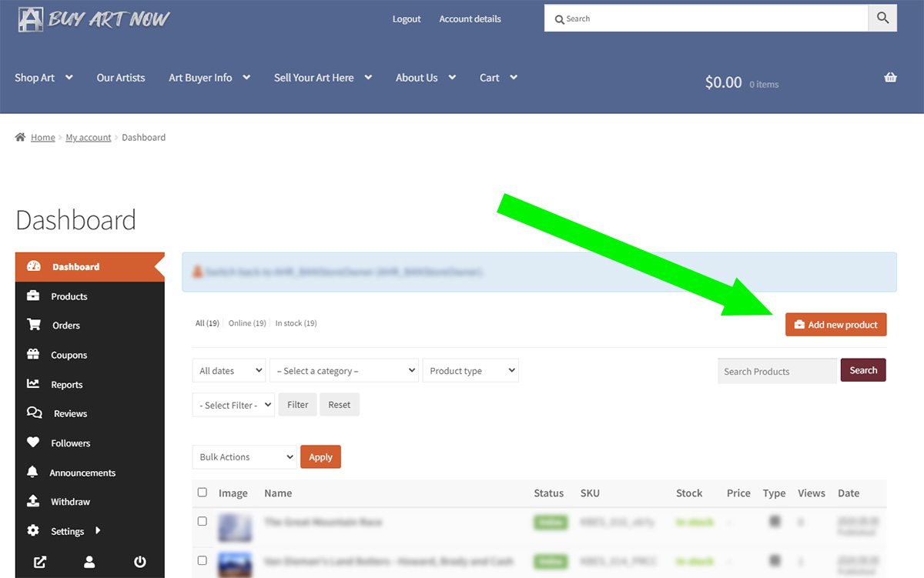Open the Select Filter dropdown
The image size is (924, 578).
click(233, 405)
